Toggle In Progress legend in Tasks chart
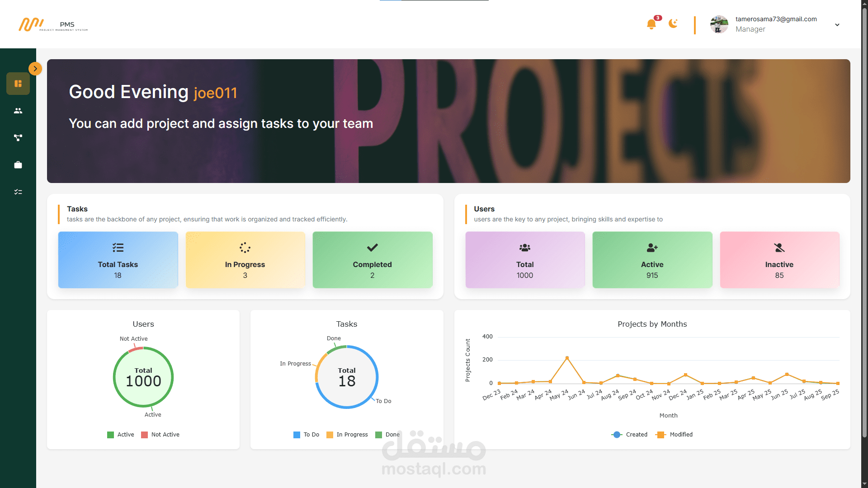868x488 pixels. (347, 435)
